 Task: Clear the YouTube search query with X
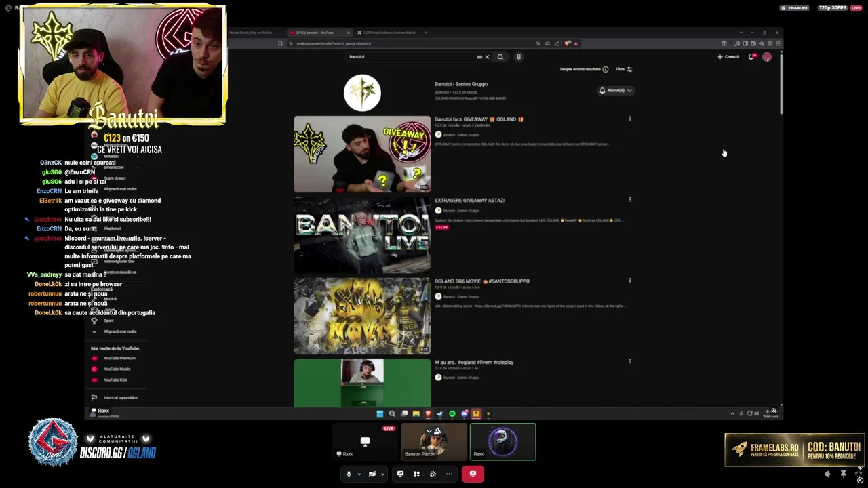[x=487, y=57]
